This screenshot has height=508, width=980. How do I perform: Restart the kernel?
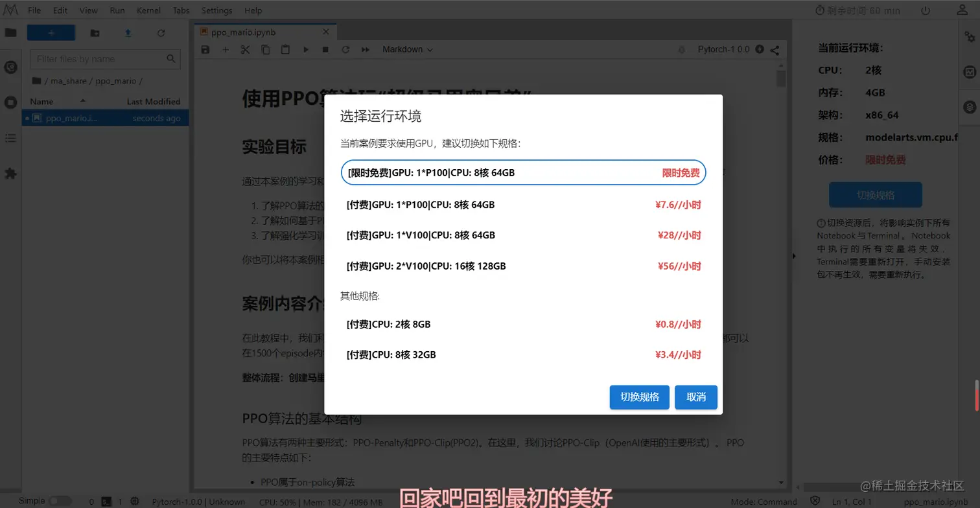[345, 49]
